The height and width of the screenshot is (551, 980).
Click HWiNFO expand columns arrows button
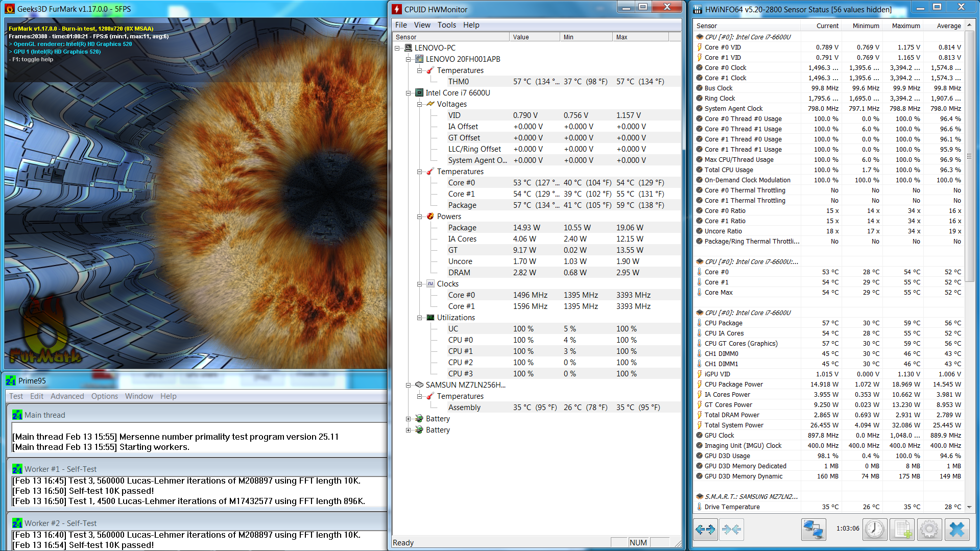click(x=705, y=530)
